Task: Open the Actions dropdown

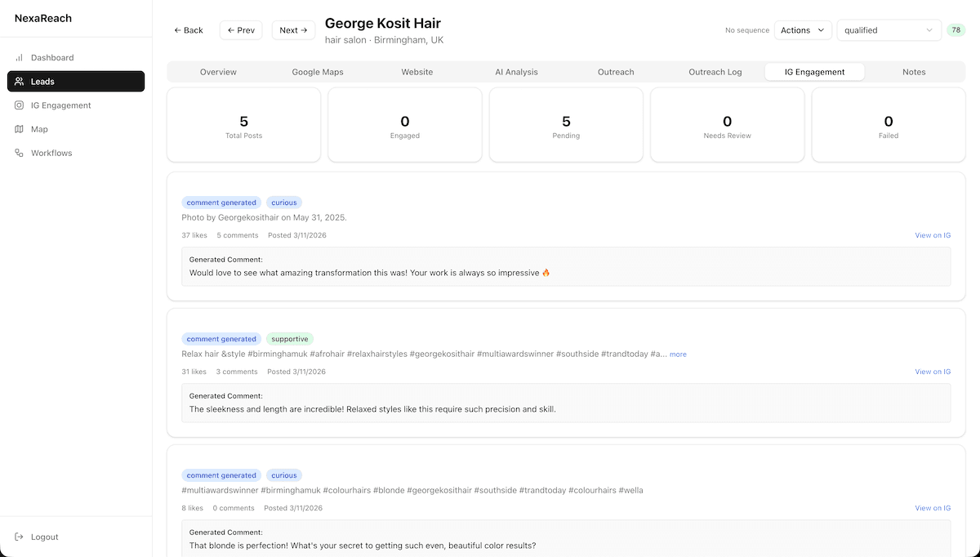Action: 802,30
